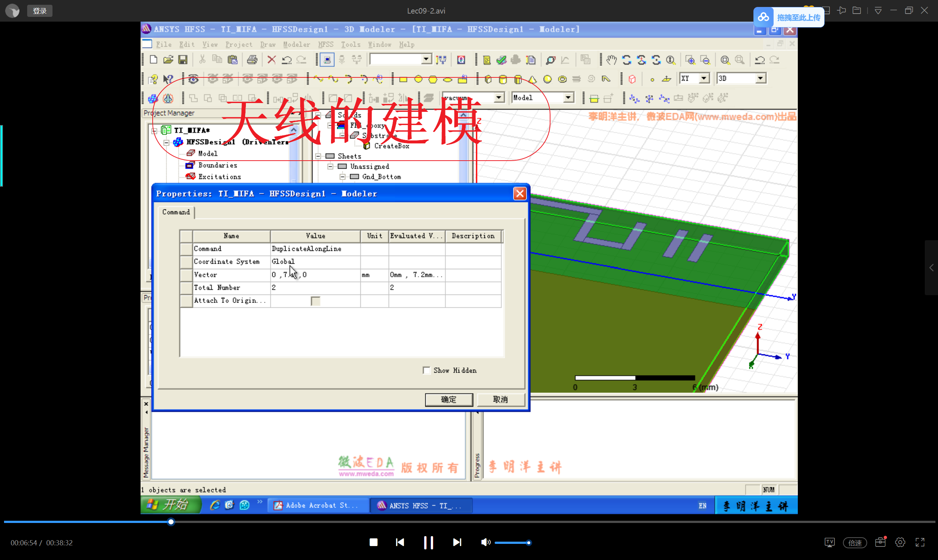Collapse the TI_MIFA project tree node
This screenshot has width=938, height=560.
[x=154, y=131]
